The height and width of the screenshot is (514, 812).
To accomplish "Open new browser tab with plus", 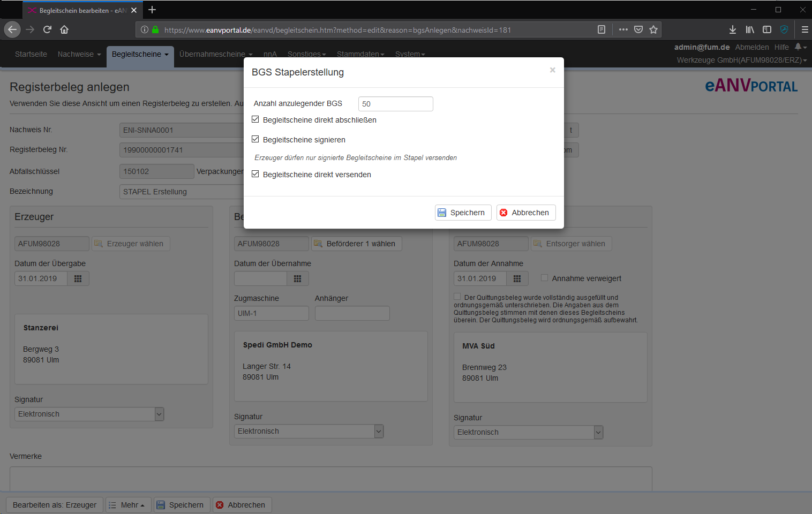I will click(x=152, y=10).
